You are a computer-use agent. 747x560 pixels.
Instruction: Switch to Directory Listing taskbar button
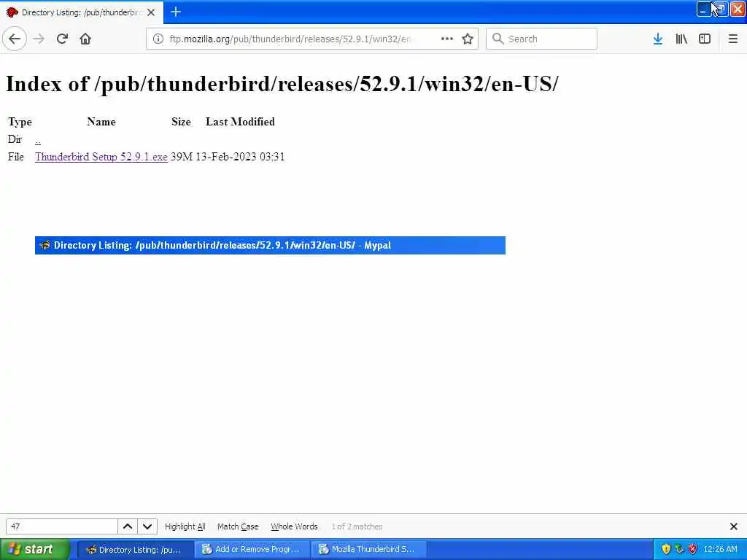tap(135, 549)
